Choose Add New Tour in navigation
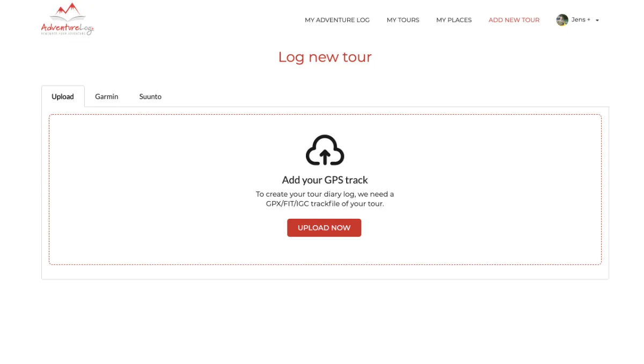 514,20
